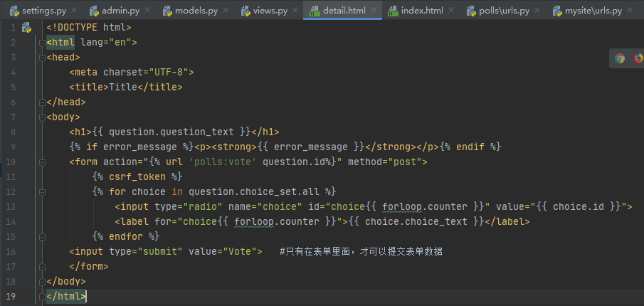Close the views.py tab
The image size is (644, 306).
pyautogui.click(x=295, y=11)
